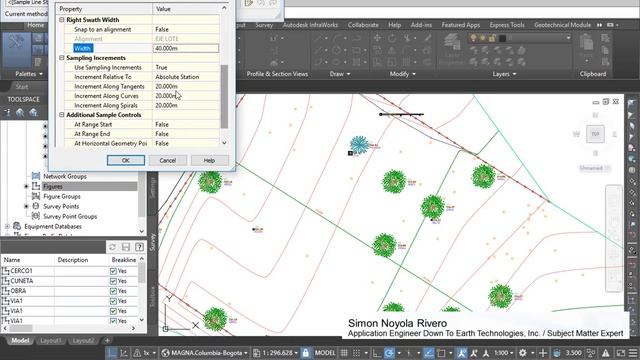Click the dialog property list scrollbar thumb
Image resolution: width=640 pixels, height=360 pixels.
click(224, 96)
